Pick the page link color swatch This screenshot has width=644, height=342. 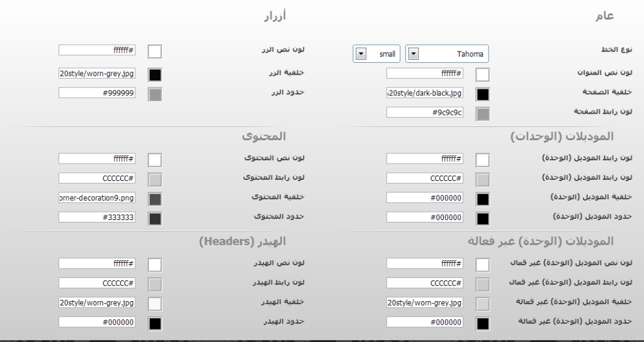(x=482, y=114)
